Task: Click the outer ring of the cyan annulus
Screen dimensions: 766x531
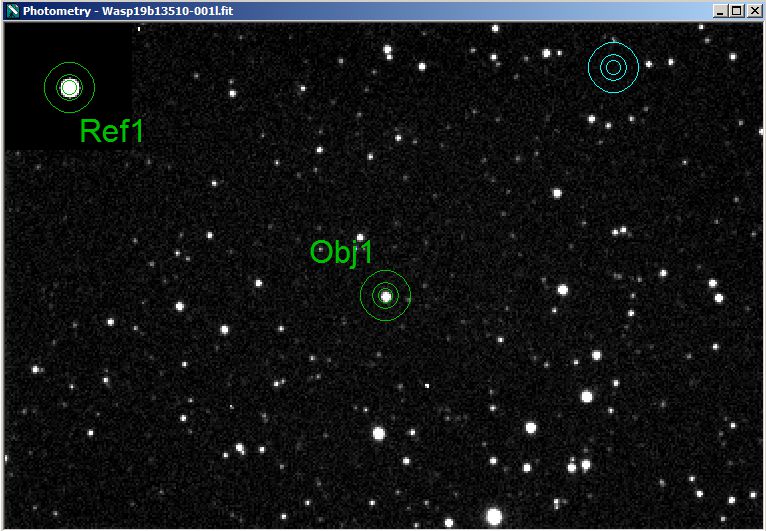Action: 638,67
